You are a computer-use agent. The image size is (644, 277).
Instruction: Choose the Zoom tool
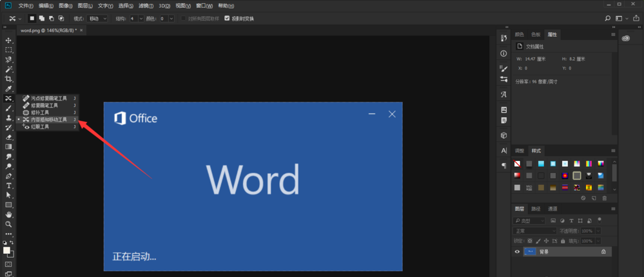pyautogui.click(x=9, y=224)
